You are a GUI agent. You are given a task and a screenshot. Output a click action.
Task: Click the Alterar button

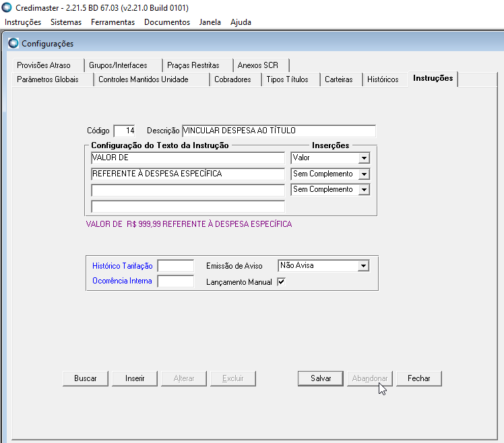pos(184,378)
